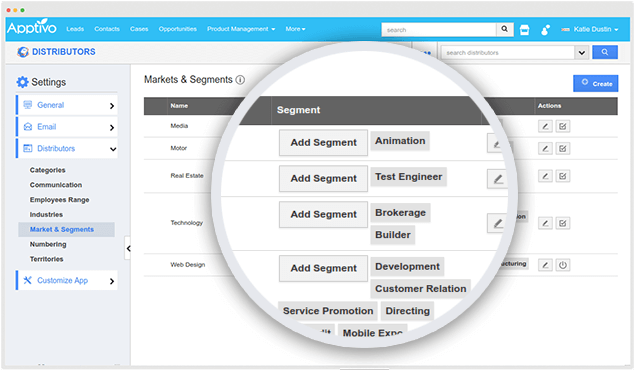This screenshot has height=371, width=635.
Task: Click magnified pencil icon next to Animation
Action: 497,144
